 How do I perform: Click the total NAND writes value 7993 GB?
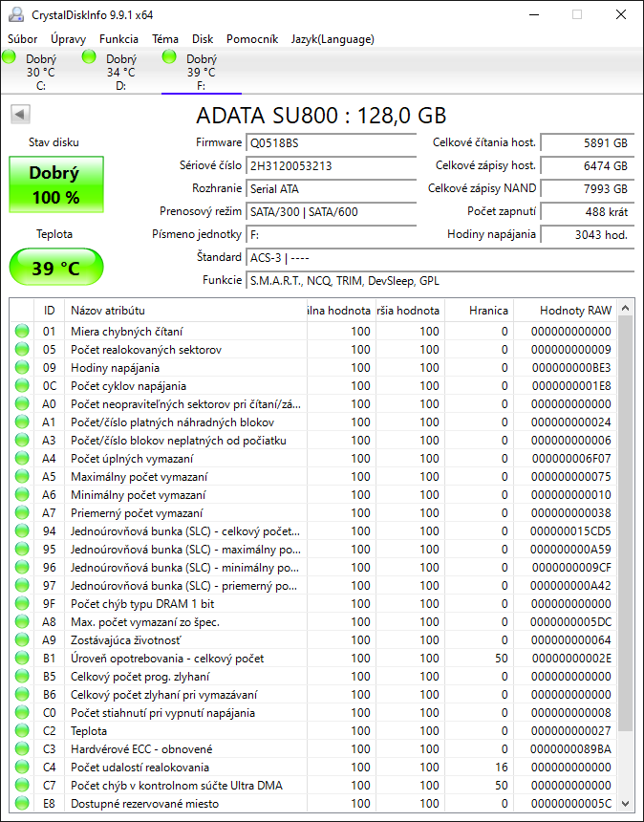pyautogui.click(x=587, y=189)
